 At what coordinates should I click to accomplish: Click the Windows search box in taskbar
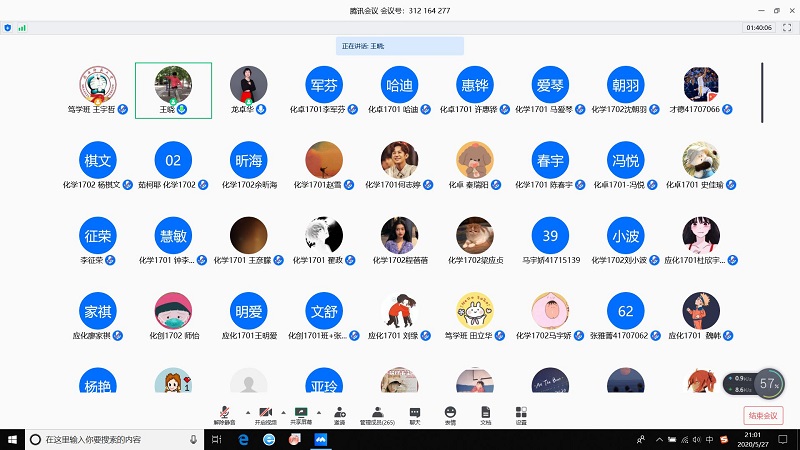tap(110, 440)
